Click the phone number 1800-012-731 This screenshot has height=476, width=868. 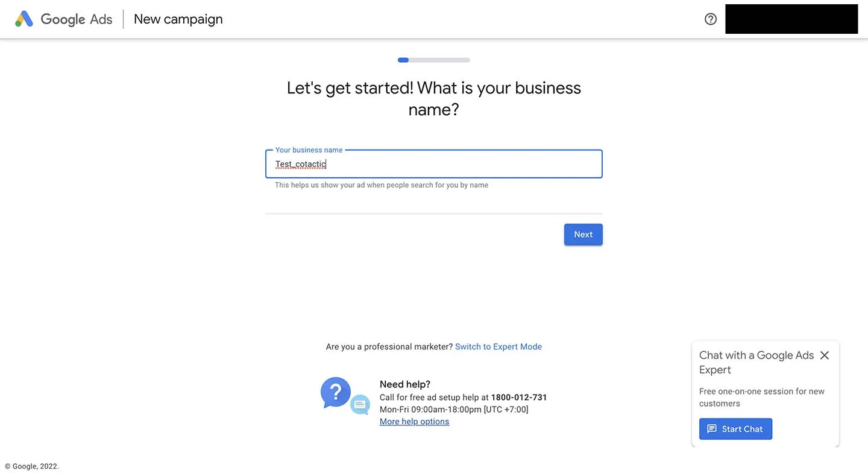pos(519,398)
